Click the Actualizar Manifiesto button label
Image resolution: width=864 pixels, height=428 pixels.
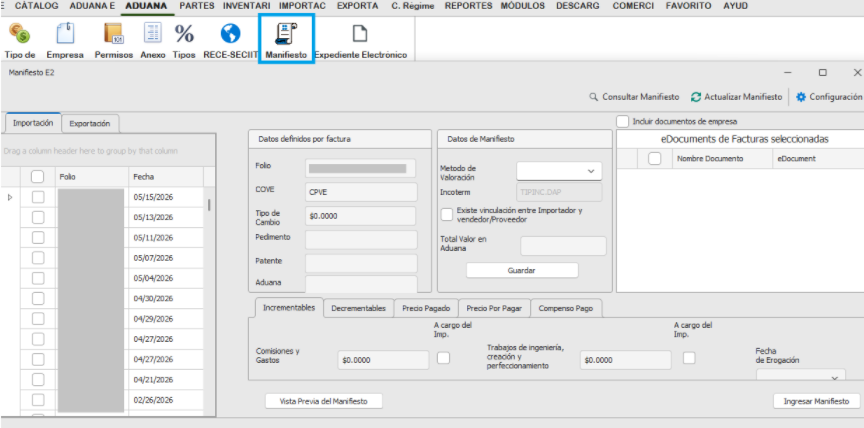[x=743, y=97]
